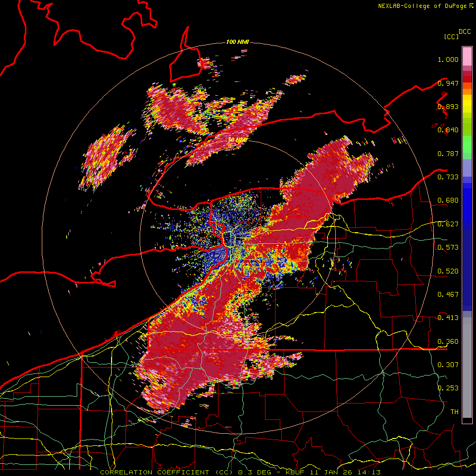This screenshot has height=476, width=476.
Task: Click the 0.307 legend value
Action: coord(448,364)
